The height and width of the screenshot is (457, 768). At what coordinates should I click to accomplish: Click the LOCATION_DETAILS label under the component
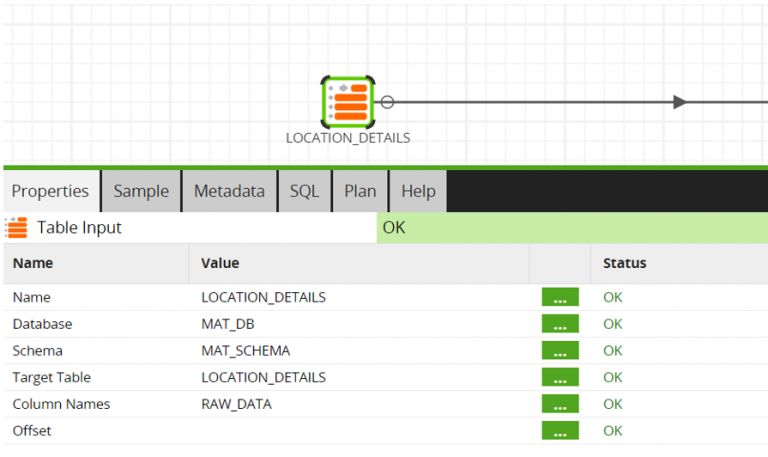click(348, 138)
